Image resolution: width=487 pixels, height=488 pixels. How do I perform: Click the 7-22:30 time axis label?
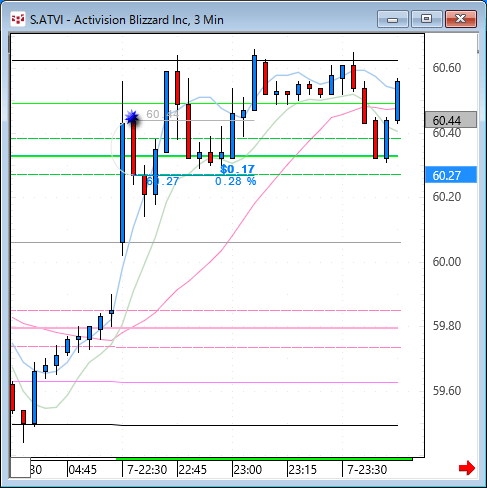click(x=147, y=470)
